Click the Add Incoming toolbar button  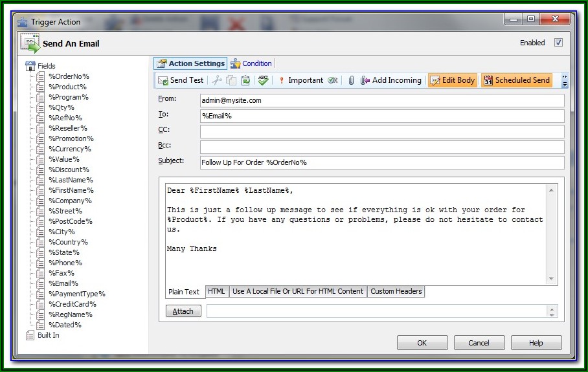[x=391, y=80]
